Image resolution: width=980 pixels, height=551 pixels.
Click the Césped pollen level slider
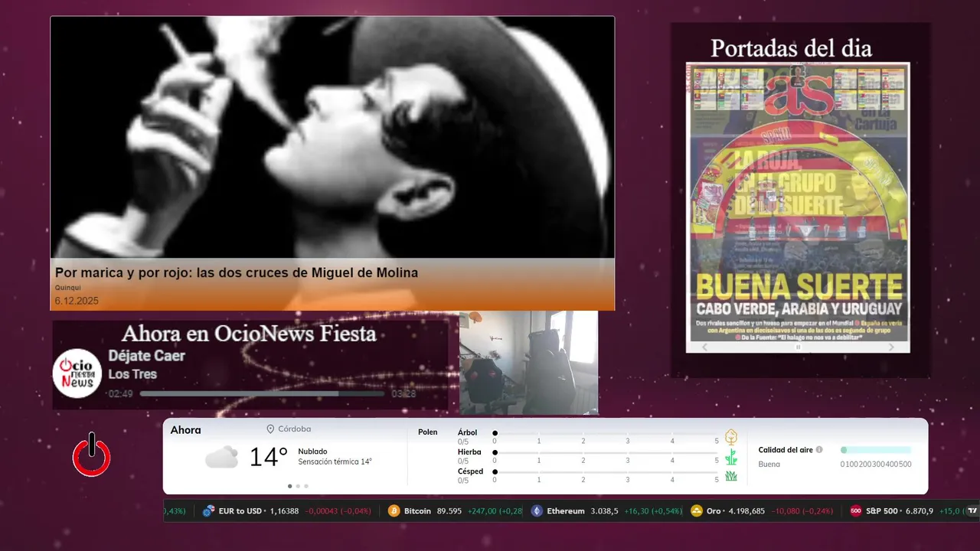(606, 472)
